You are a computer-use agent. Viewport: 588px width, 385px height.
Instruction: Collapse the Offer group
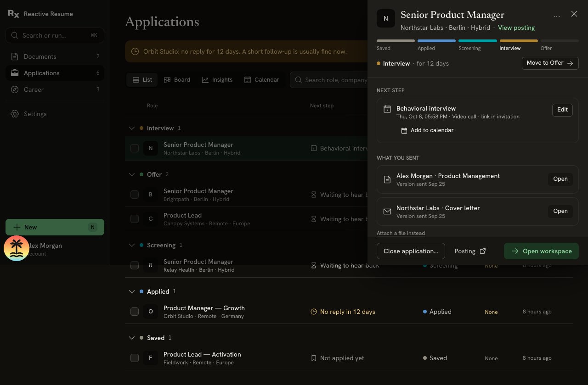[132, 174]
